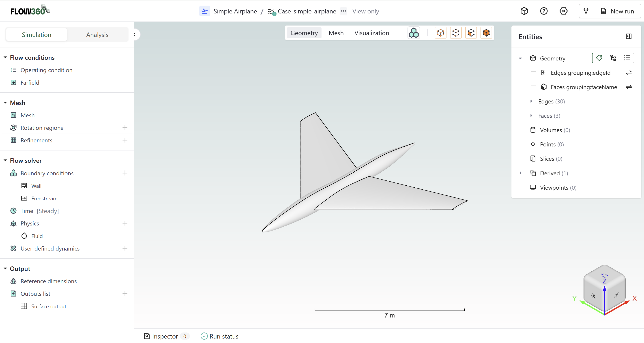The height and width of the screenshot is (343, 644).
Task: Click the version tree fork icon near New run
Action: click(x=586, y=11)
